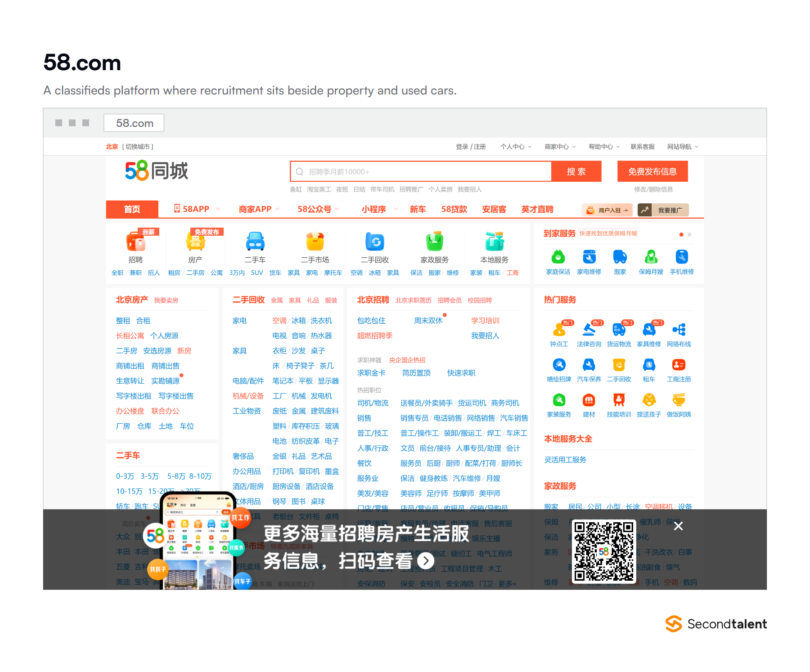Click the 我要推广 button
810x672 pixels.
(x=663, y=210)
